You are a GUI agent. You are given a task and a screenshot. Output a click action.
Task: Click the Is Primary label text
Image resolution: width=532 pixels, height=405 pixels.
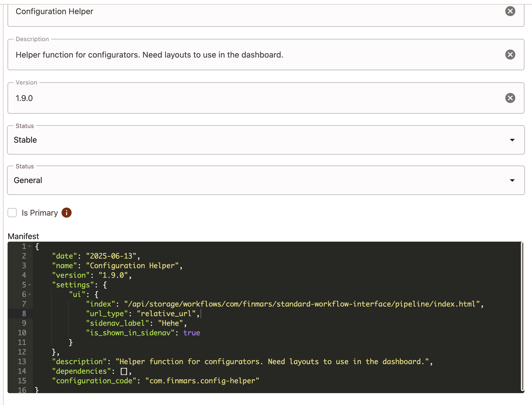pyautogui.click(x=40, y=213)
